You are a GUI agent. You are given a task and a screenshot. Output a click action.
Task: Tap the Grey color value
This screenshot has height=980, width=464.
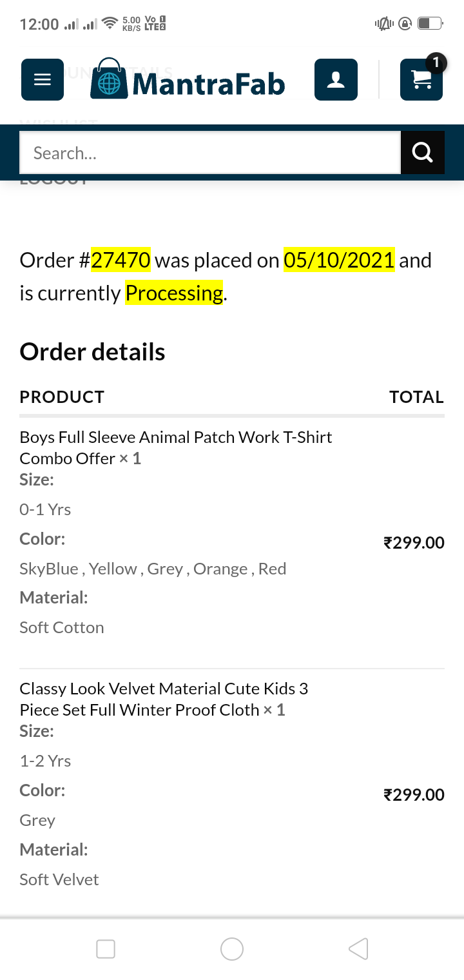(37, 820)
